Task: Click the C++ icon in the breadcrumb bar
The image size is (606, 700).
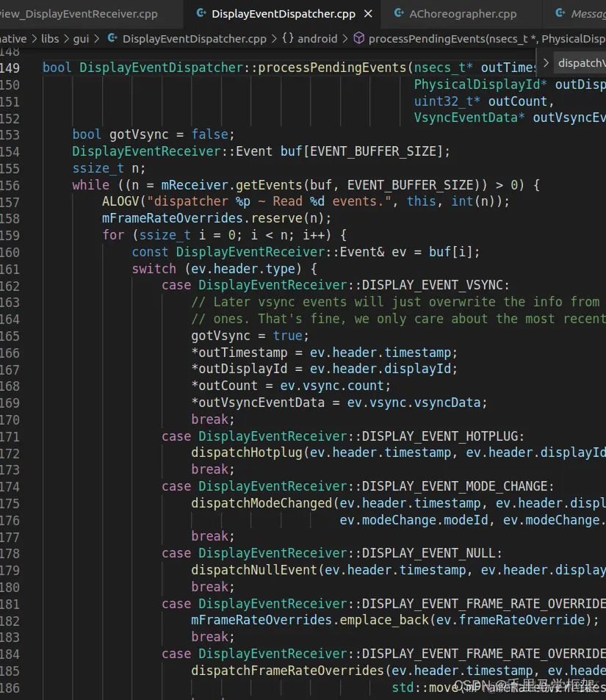Action: tap(112, 38)
